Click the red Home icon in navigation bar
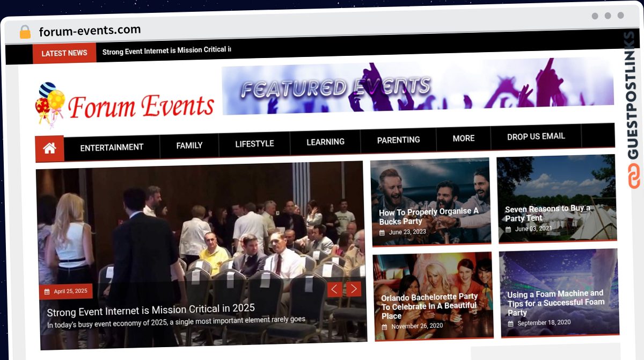Image resolution: width=644 pixels, height=360 pixels. pos(49,148)
